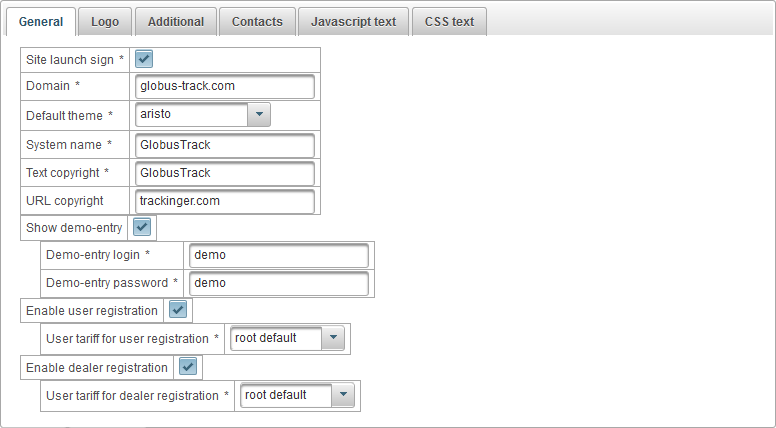Expand User tariff for user registration dropdown
776x428 pixels.
tap(333, 338)
